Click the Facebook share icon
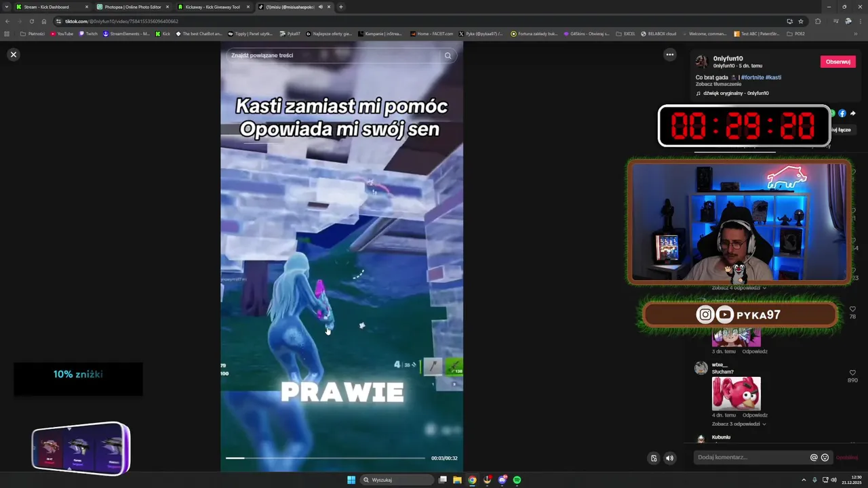This screenshot has width=868, height=488. pyautogui.click(x=842, y=113)
